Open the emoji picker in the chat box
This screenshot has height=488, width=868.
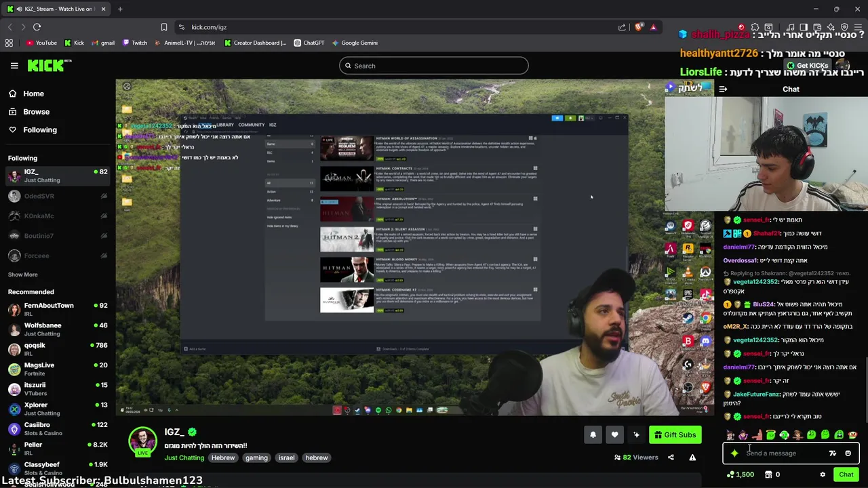coord(848,453)
